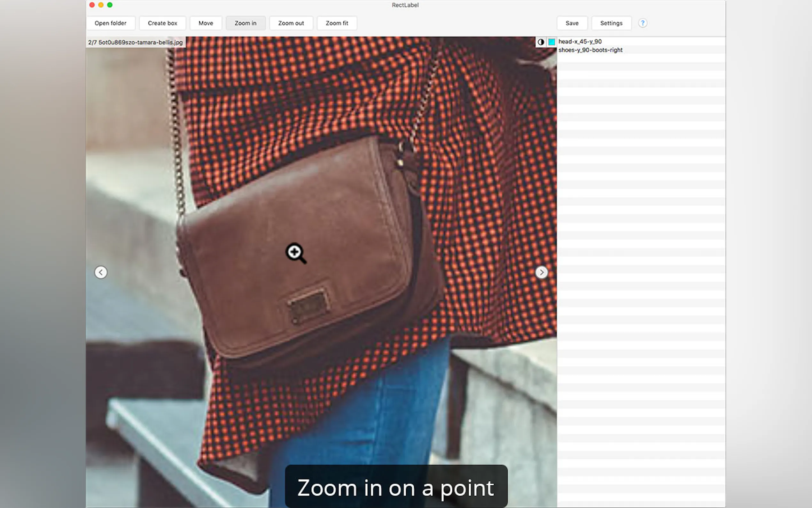Click the green fullscreen window button

tap(110, 5)
